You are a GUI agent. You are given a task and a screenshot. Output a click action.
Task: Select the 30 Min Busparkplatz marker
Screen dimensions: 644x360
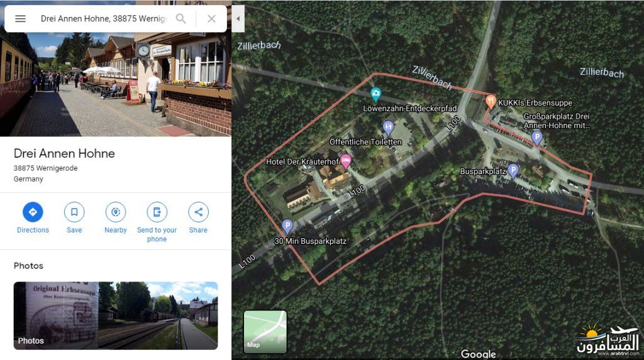click(x=287, y=226)
